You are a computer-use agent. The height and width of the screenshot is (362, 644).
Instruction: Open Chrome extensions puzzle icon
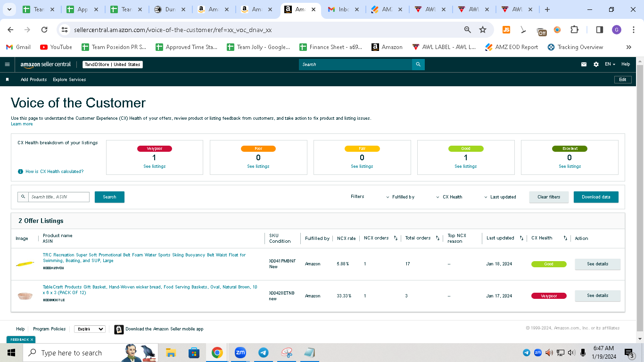point(574,30)
